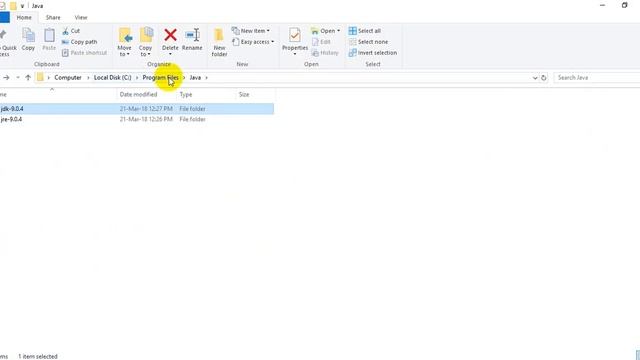Open recent locations dropdown arrow
Screen dimensions: 640x360
[x=18, y=78]
